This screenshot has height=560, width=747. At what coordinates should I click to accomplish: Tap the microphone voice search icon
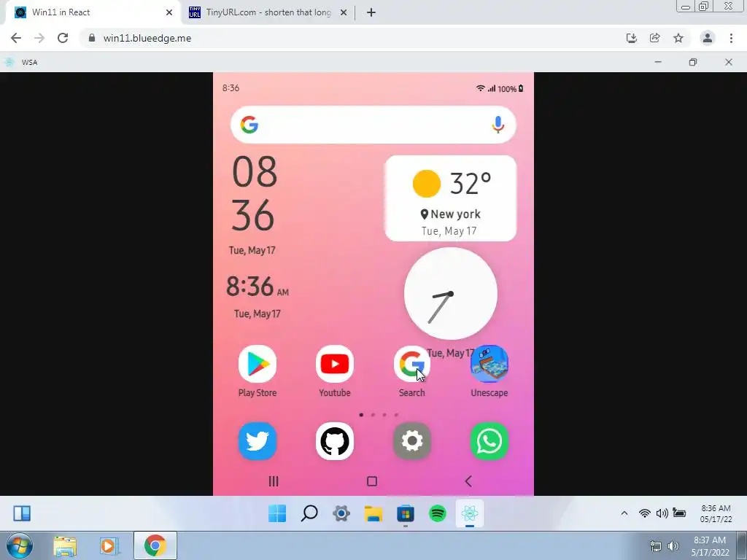click(498, 125)
